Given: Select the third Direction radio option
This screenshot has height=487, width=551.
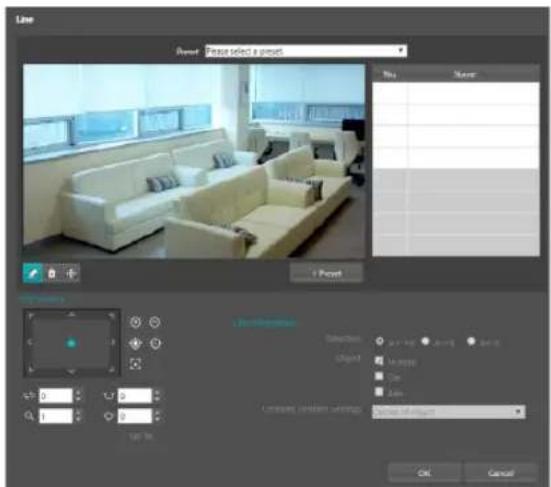Looking at the screenshot, I should click(471, 341).
